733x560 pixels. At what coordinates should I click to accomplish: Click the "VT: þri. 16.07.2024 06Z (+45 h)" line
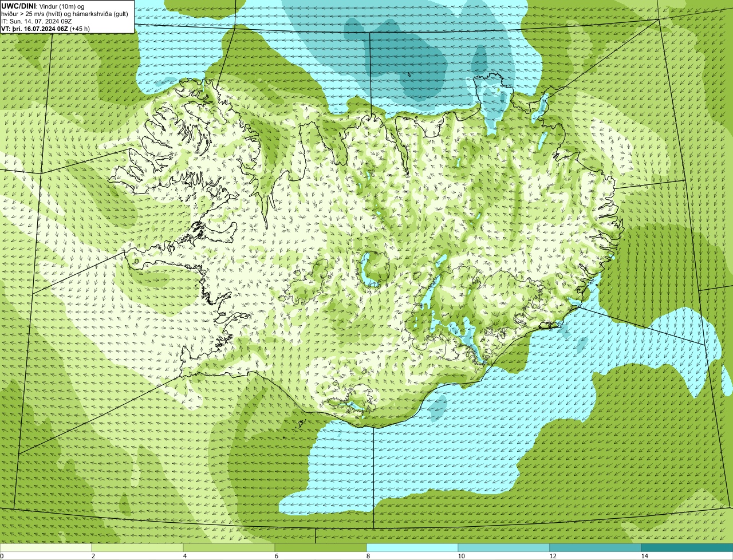[45, 28]
